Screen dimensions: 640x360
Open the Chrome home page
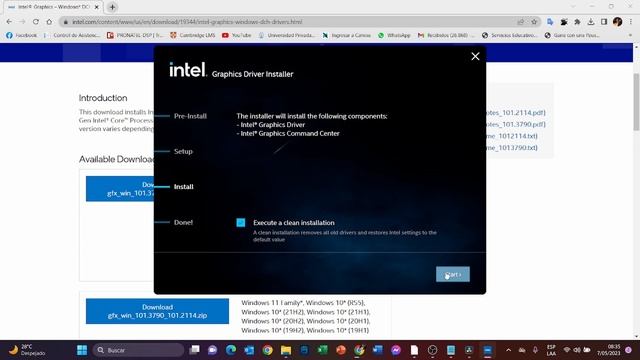click(49, 22)
